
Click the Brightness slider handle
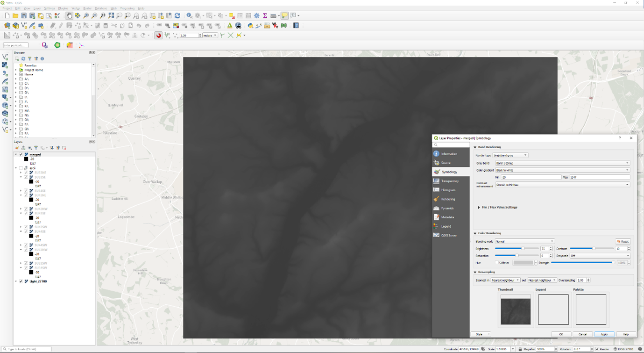coord(523,249)
